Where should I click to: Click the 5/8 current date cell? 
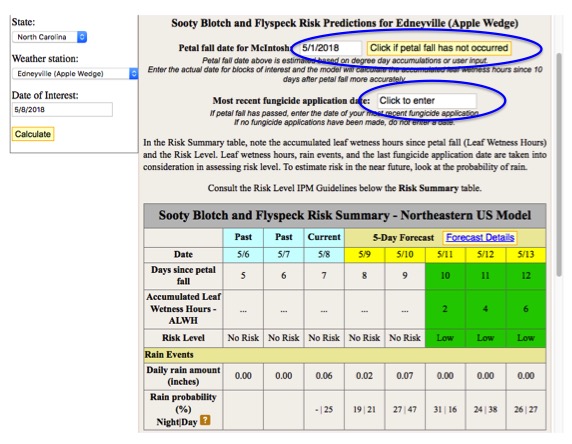point(324,254)
